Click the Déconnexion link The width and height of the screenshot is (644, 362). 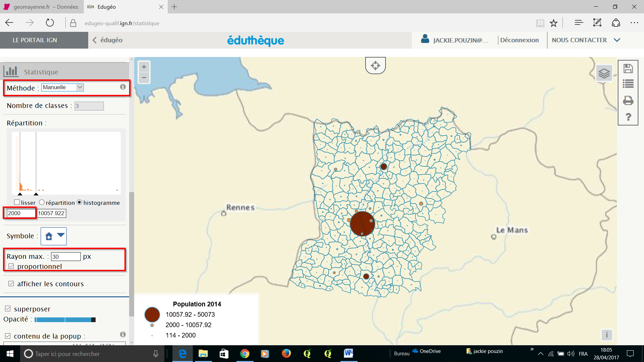click(x=519, y=40)
